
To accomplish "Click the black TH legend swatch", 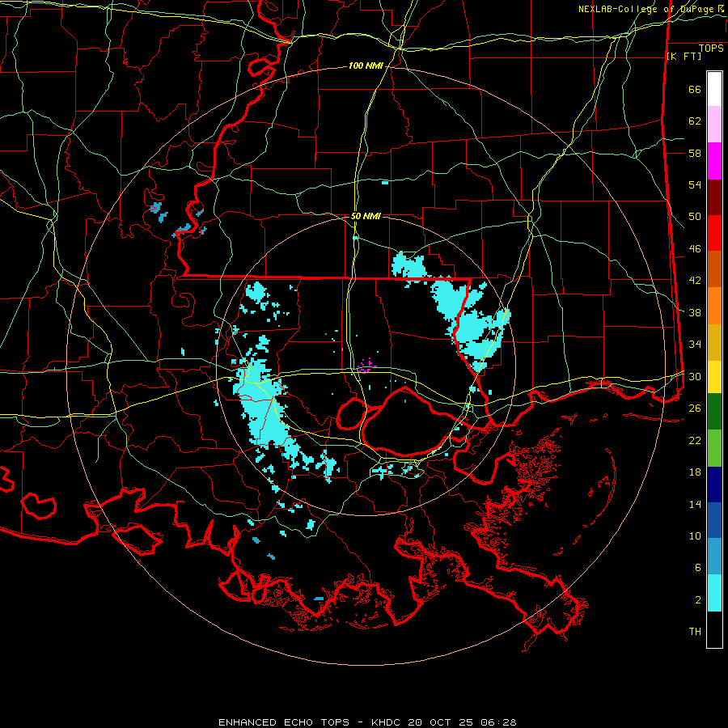I will click(x=714, y=629).
